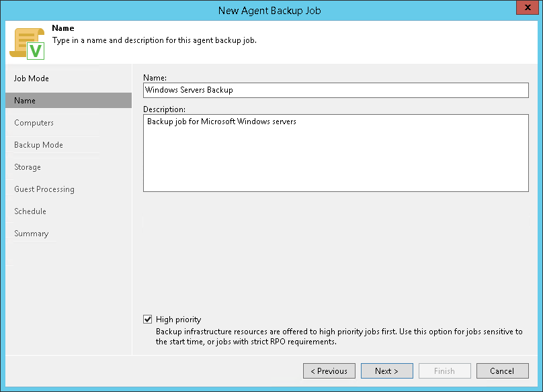543x392 pixels.
Task: Go back with the Previous button
Action: tap(329, 371)
